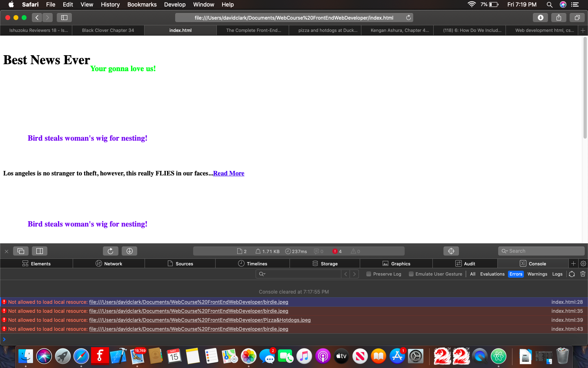Open Web Inspector settings gear
The height and width of the screenshot is (368, 588).
click(x=583, y=264)
